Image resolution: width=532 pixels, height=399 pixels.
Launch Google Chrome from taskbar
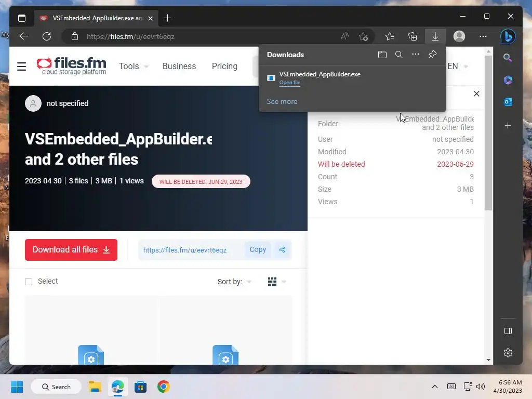pos(163,387)
